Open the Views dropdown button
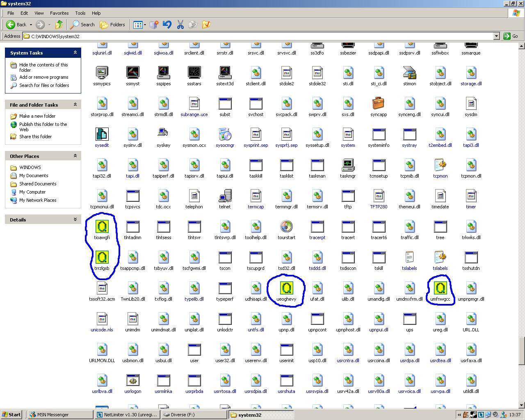The width and height of the screenshot is (525, 420). 139,25
